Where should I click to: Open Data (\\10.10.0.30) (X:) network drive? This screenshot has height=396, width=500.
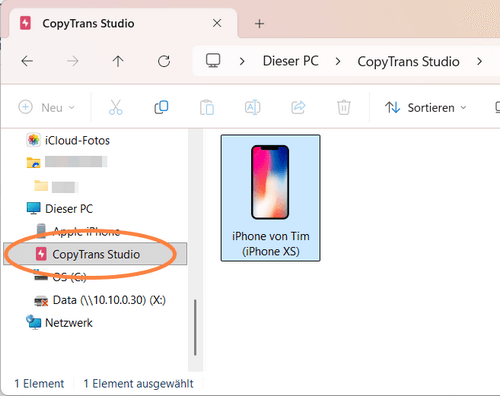(100, 300)
